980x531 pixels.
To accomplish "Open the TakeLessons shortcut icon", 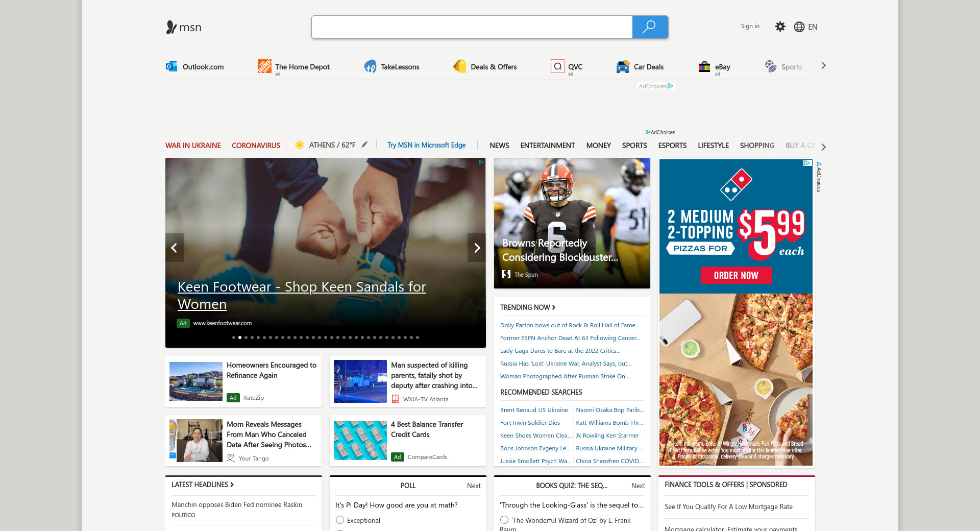I will (370, 66).
